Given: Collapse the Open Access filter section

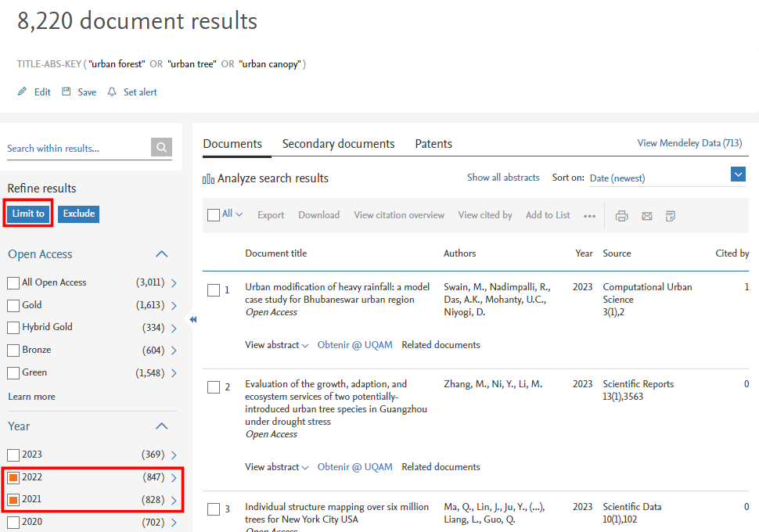Looking at the screenshot, I should (x=162, y=254).
